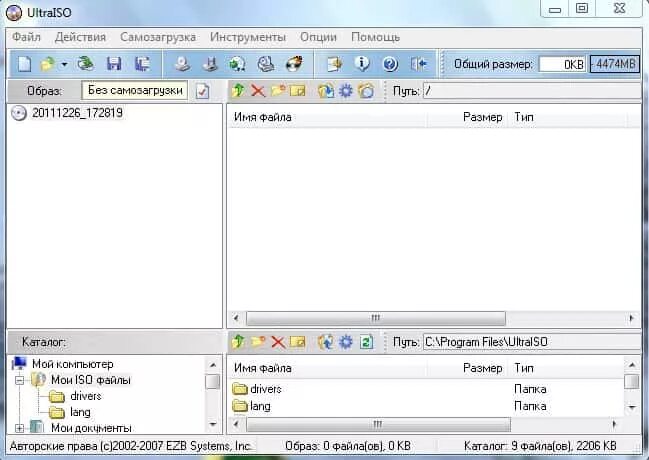Image resolution: width=649 pixels, height=460 pixels.
Task: Open the Помощь menu
Action: click(x=375, y=37)
